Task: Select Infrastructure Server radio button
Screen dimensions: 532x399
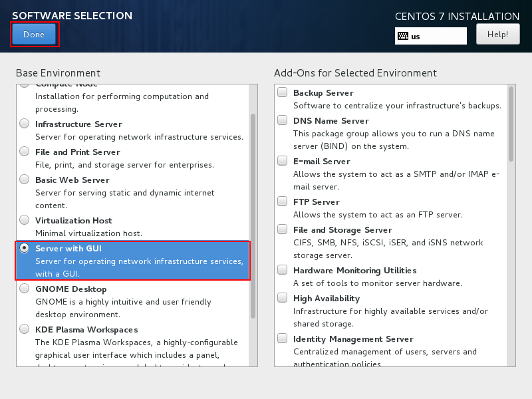Action: coord(25,124)
